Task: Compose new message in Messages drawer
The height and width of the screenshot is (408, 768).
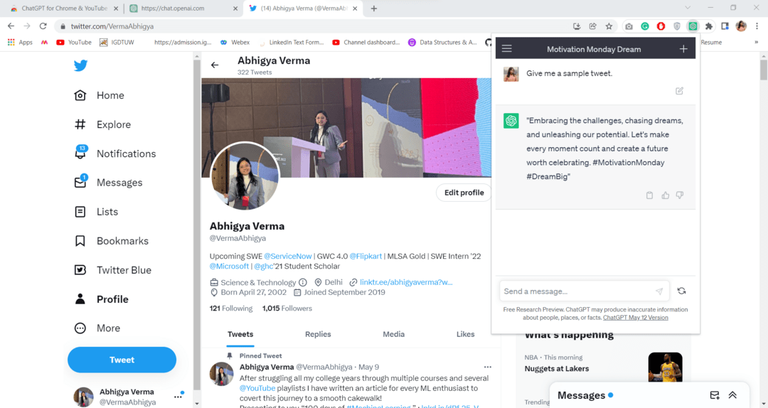Action: point(715,395)
